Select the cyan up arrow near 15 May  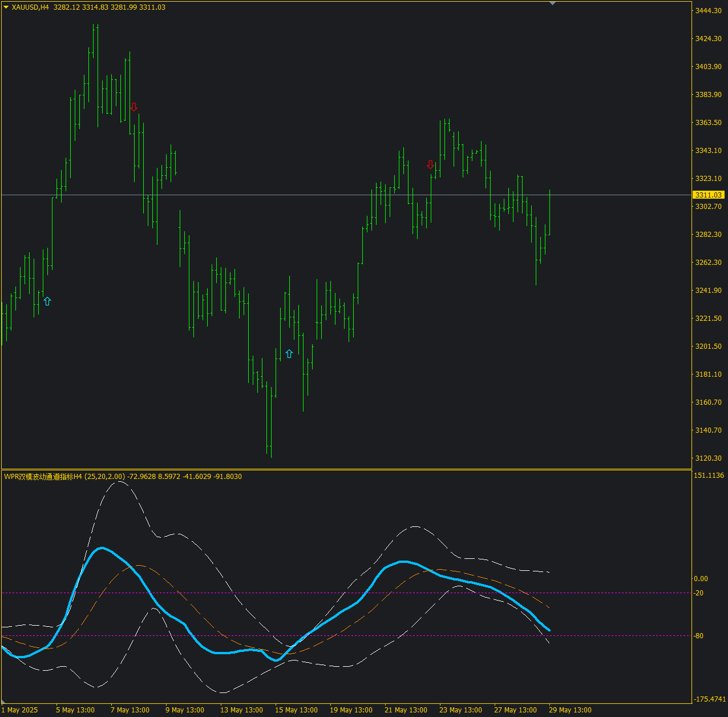[289, 354]
